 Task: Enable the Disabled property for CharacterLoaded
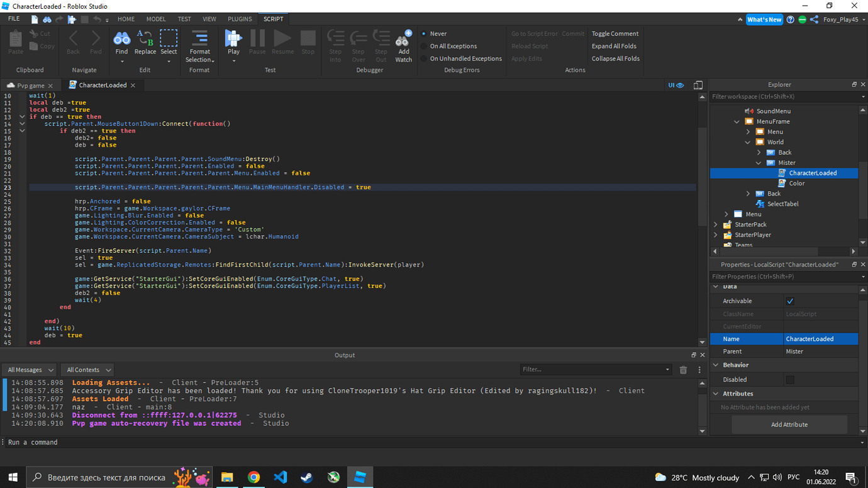[x=790, y=379]
